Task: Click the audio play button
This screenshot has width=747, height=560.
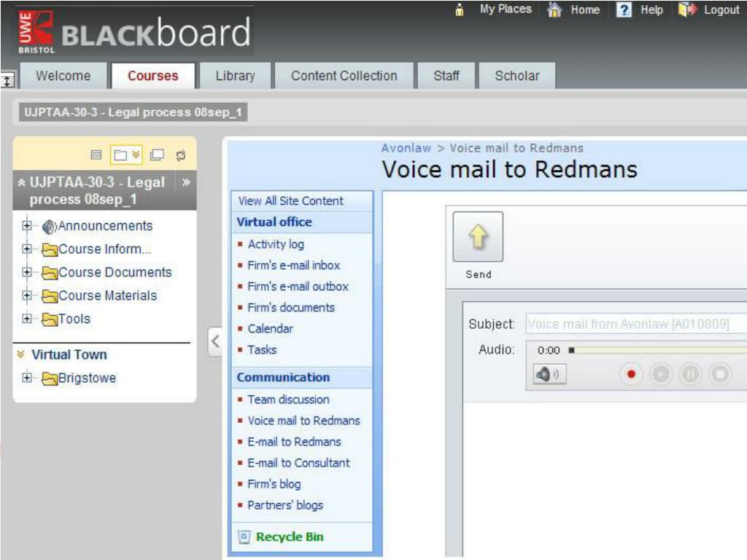Action: point(661,374)
